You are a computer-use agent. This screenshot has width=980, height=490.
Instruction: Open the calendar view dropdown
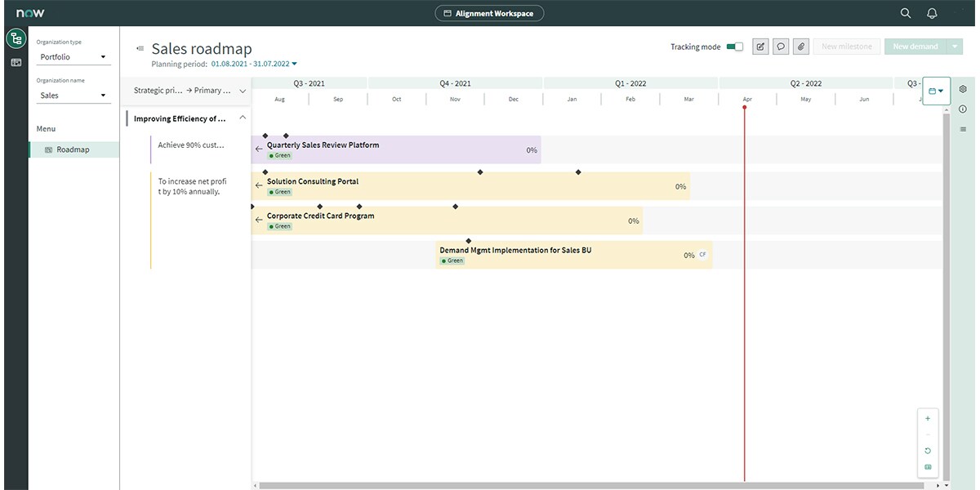(x=936, y=91)
